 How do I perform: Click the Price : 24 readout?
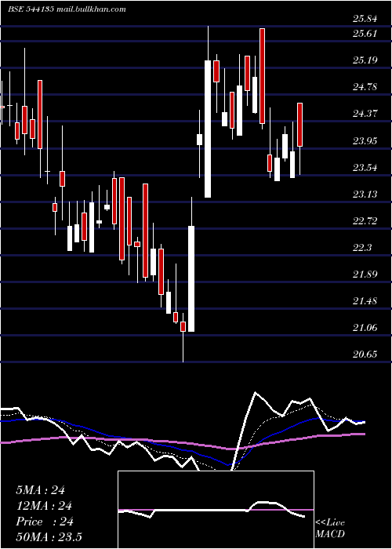(x=45, y=522)
